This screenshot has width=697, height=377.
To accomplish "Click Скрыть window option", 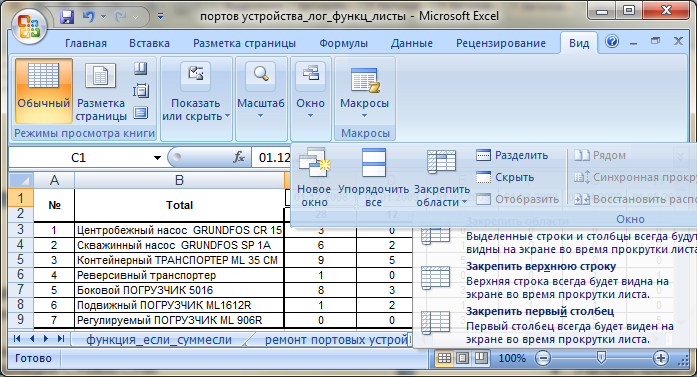I will tap(505, 177).
